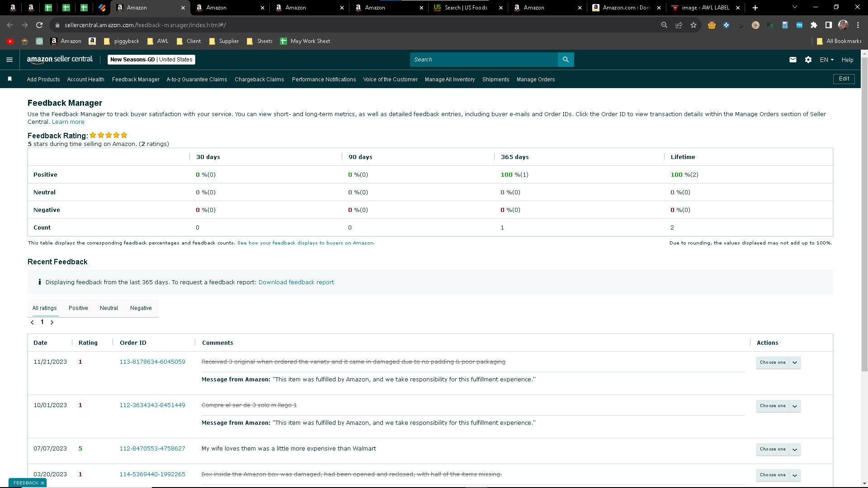
Task: Click the Edit navigation button
Action: point(844,79)
